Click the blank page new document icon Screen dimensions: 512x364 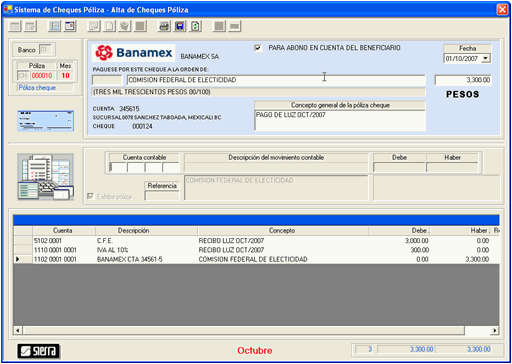(x=109, y=26)
